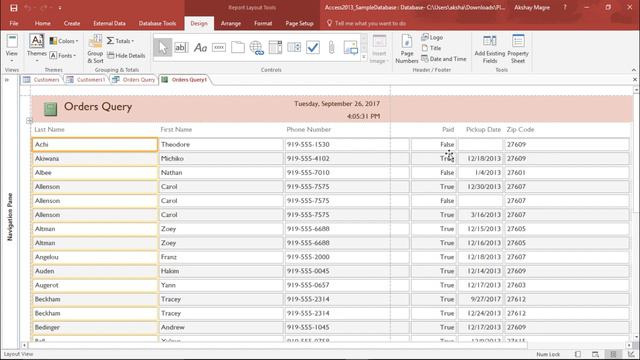The image size is (640, 360).
Task: Click the Help question mark button
Action: (565, 7)
